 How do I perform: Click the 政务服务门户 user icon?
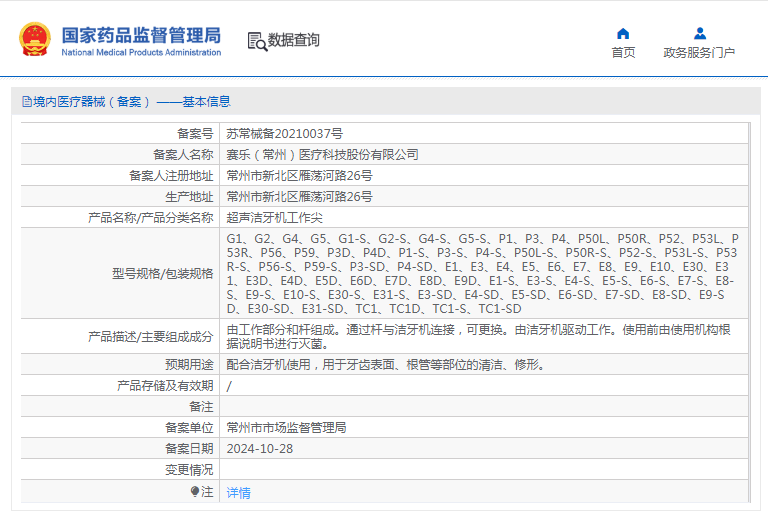(x=700, y=33)
